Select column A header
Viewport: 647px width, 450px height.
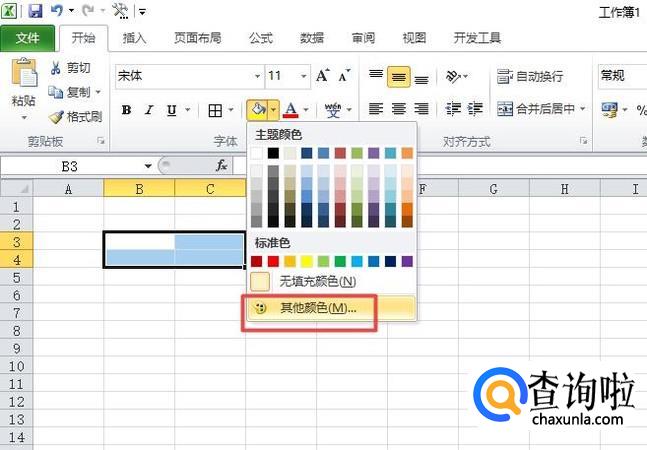pyautogui.click(x=68, y=189)
